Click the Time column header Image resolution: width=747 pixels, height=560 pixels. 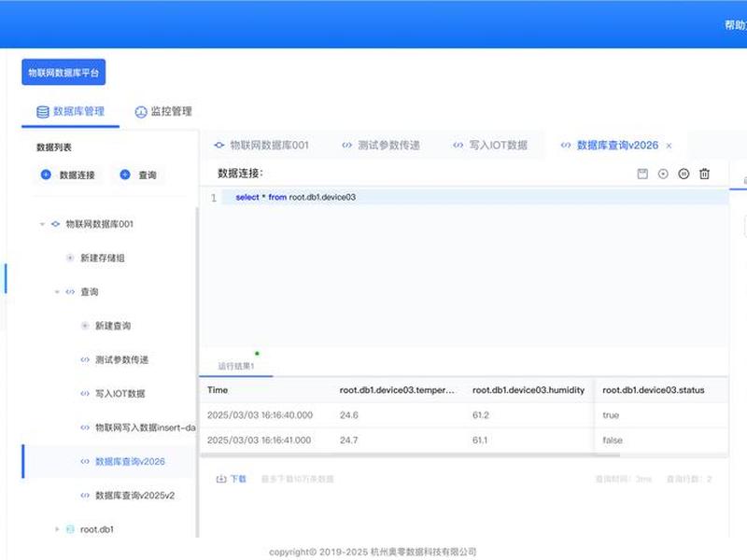tap(218, 390)
